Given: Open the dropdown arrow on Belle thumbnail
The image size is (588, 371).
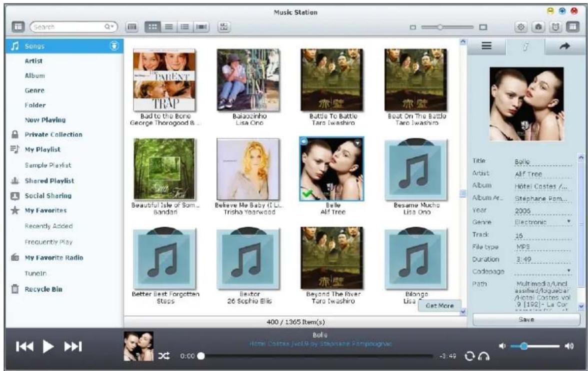Looking at the screenshot, I should click(x=358, y=142).
